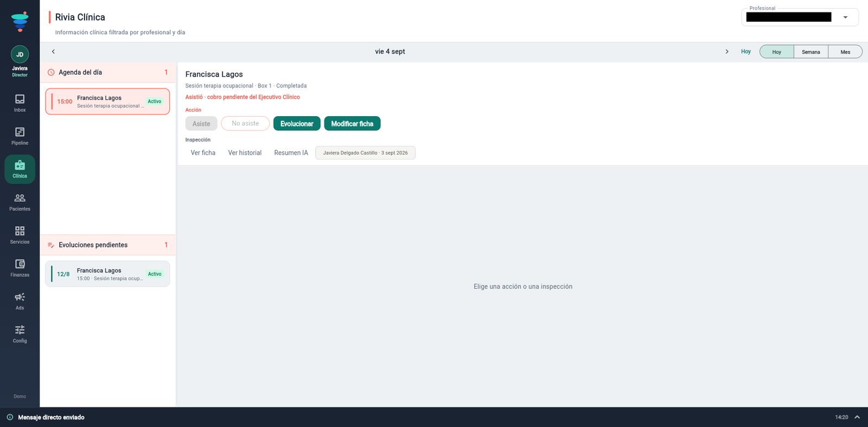The width and height of the screenshot is (868, 427).
Task: Click the Rivia logo in the sidebar
Action: [20, 21]
